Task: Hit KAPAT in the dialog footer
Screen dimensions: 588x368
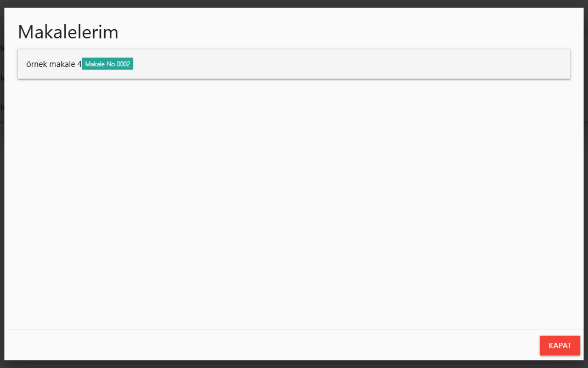Action: coord(559,346)
